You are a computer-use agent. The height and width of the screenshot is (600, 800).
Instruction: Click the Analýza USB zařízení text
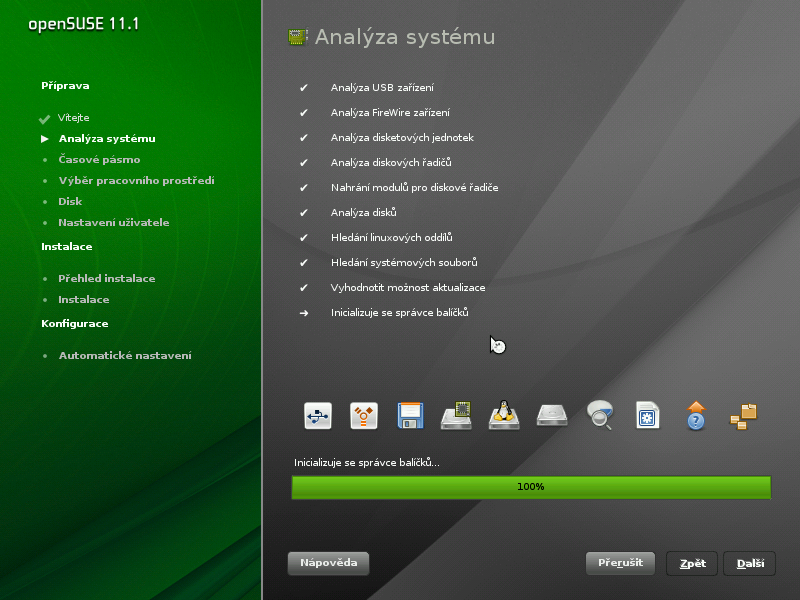coord(382,88)
